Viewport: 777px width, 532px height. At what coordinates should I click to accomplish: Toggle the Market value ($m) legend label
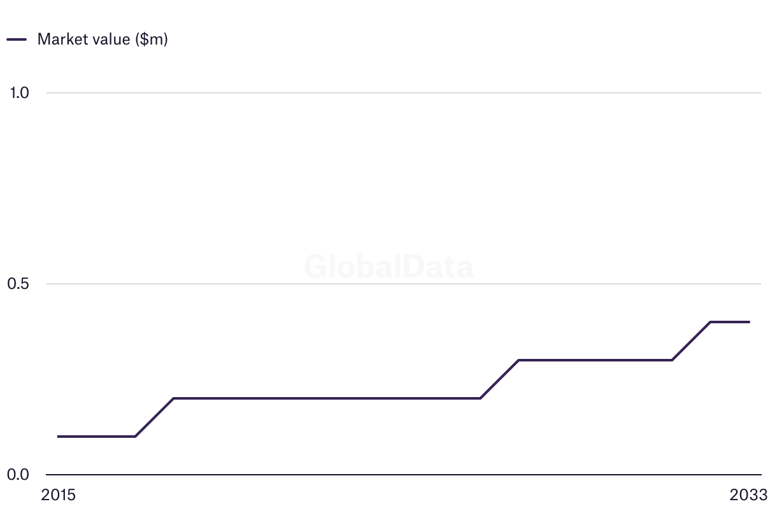(x=103, y=39)
